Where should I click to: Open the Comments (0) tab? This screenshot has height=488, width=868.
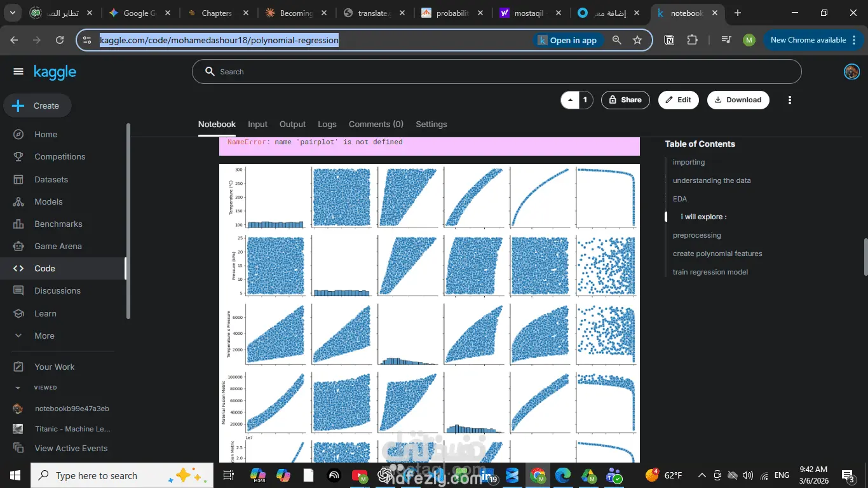(x=376, y=125)
